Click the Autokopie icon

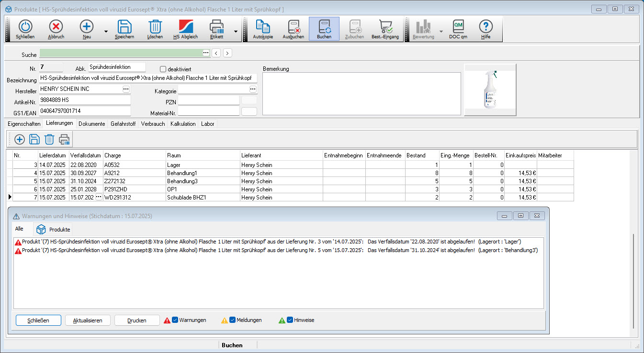[x=263, y=29]
